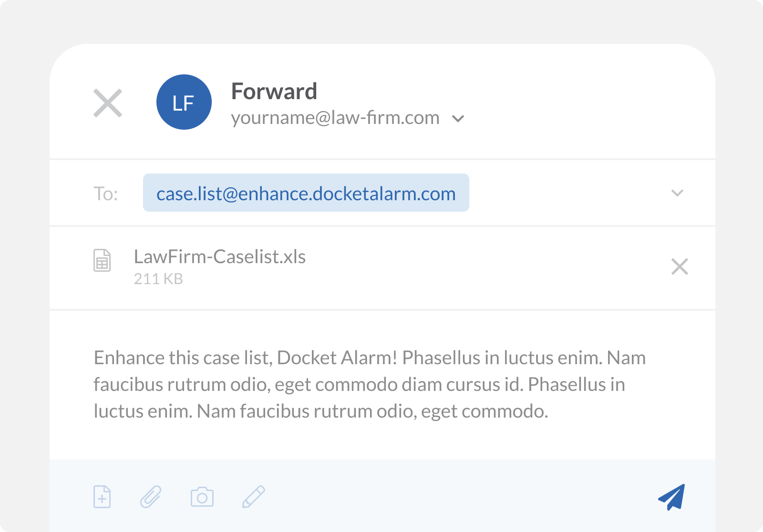Click the LF profile avatar
This screenshot has height=532, width=763.
(184, 102)
